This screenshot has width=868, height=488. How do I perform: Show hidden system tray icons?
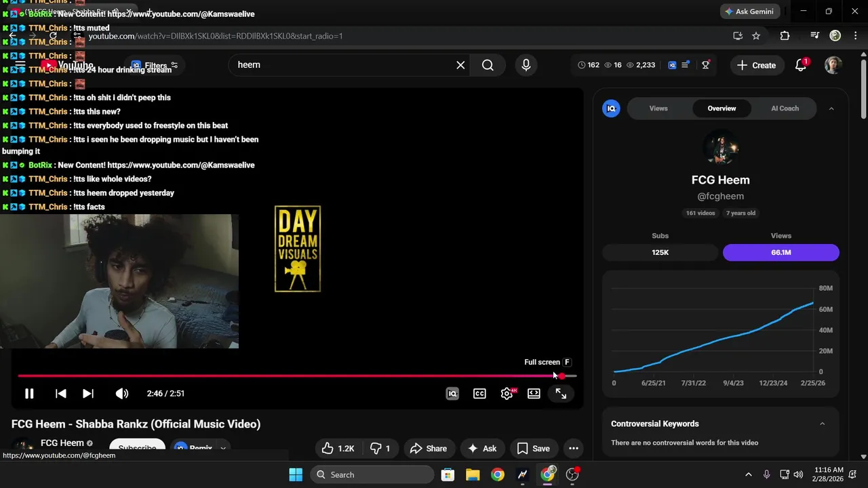point(749,474)
